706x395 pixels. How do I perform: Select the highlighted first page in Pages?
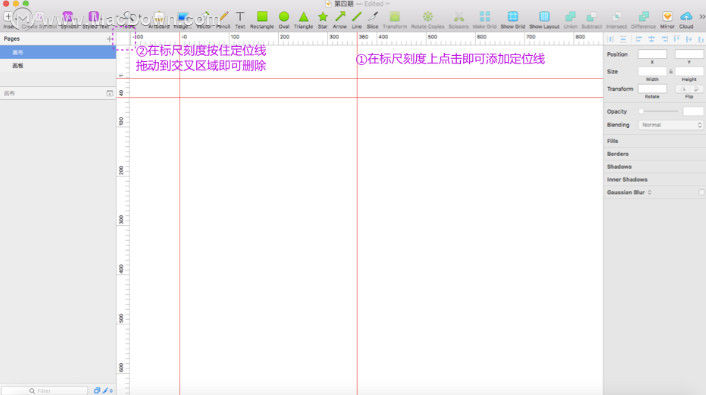pos(58,52)
